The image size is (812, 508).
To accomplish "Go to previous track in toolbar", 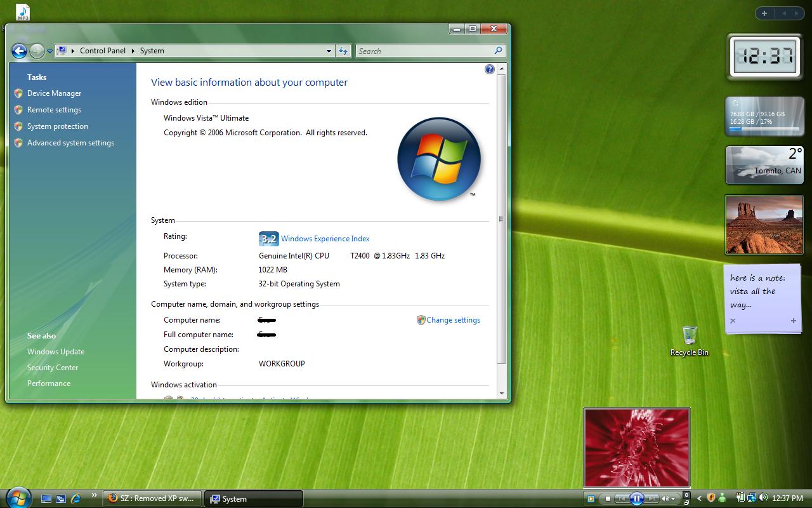I will pos(622,499).
